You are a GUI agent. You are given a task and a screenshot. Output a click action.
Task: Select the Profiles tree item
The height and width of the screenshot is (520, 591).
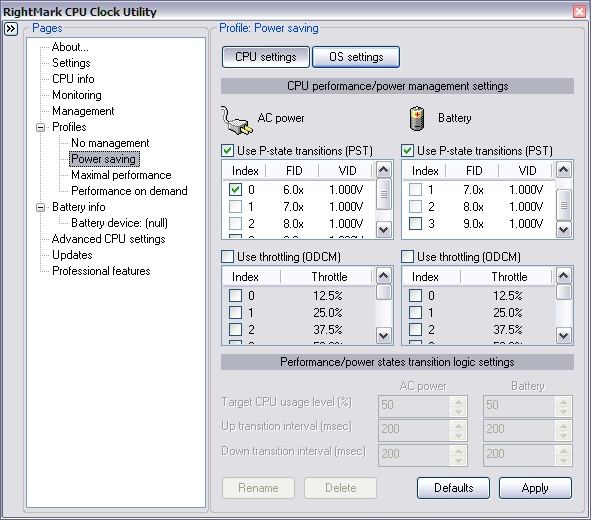pos(69,127)
